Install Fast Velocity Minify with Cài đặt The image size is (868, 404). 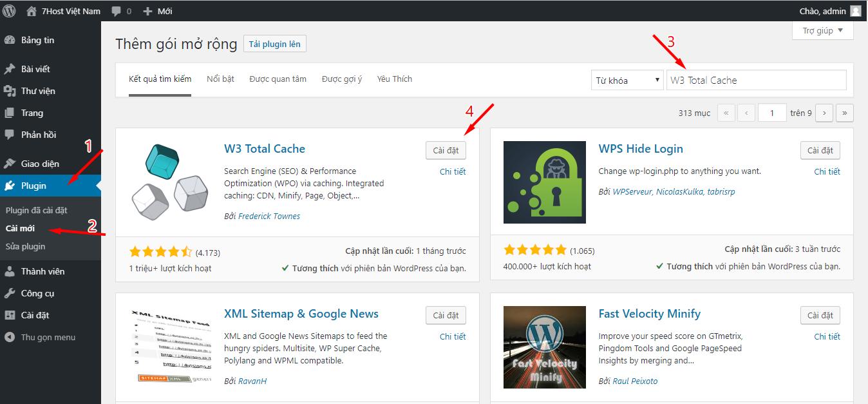820,315
